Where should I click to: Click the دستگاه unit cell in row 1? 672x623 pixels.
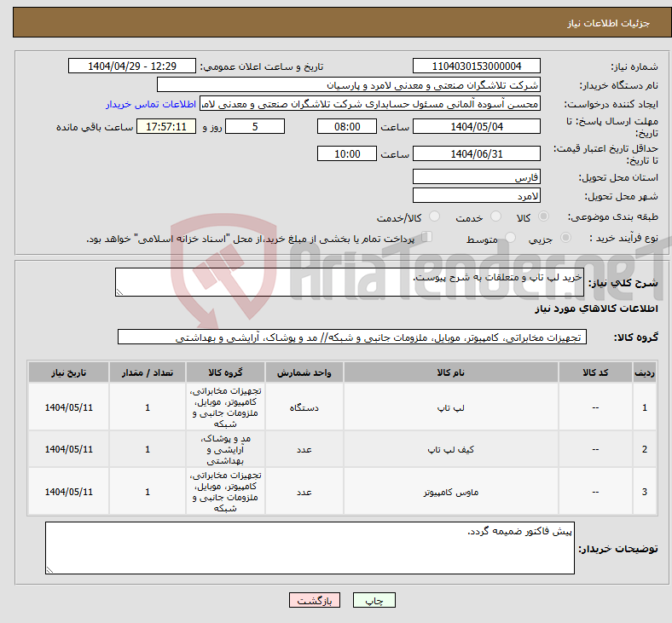tap(304, 407)
